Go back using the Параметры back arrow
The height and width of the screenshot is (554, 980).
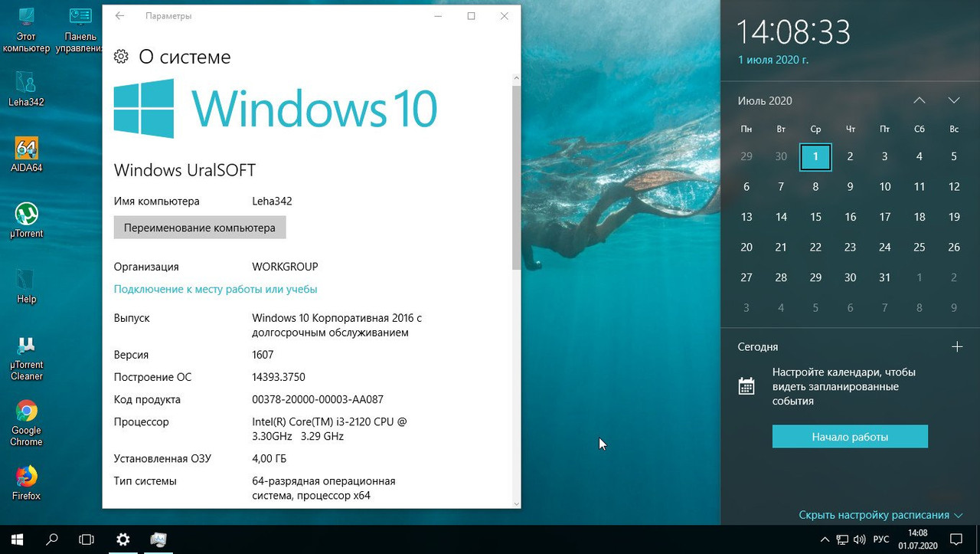pos(120,16)
